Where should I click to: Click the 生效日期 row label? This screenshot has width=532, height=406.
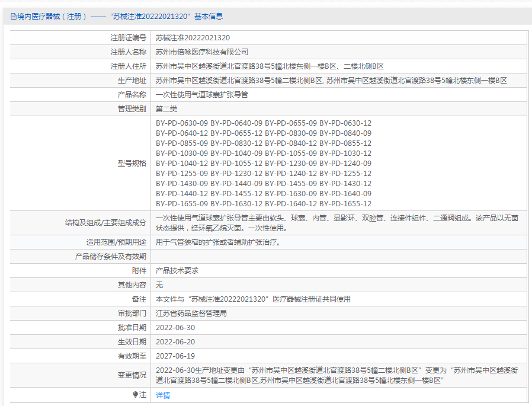132,342
